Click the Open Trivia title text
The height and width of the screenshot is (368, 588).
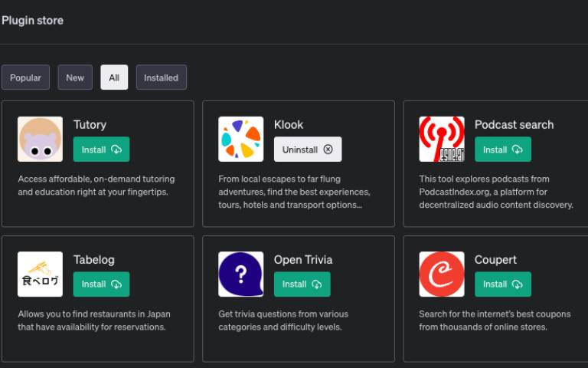point(303,260)
